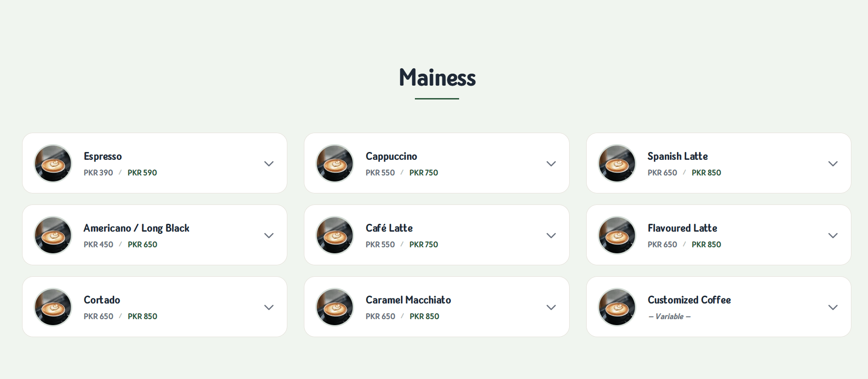Click Spanish Latte coffee thumbnail
The height and width of the screenshot is (379, 868).
coord(617,163)
